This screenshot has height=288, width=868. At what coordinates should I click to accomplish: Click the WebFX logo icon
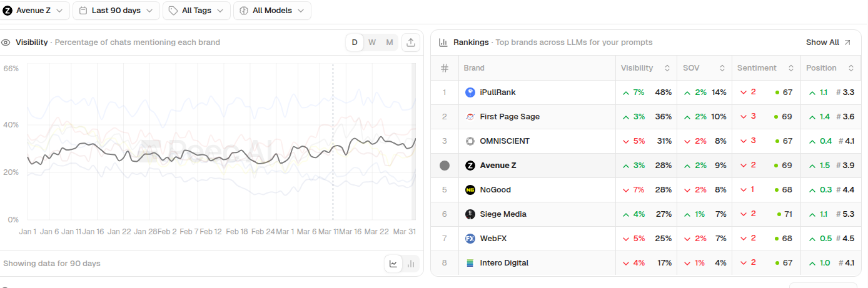pyautogui.click(x=470, y=239)
